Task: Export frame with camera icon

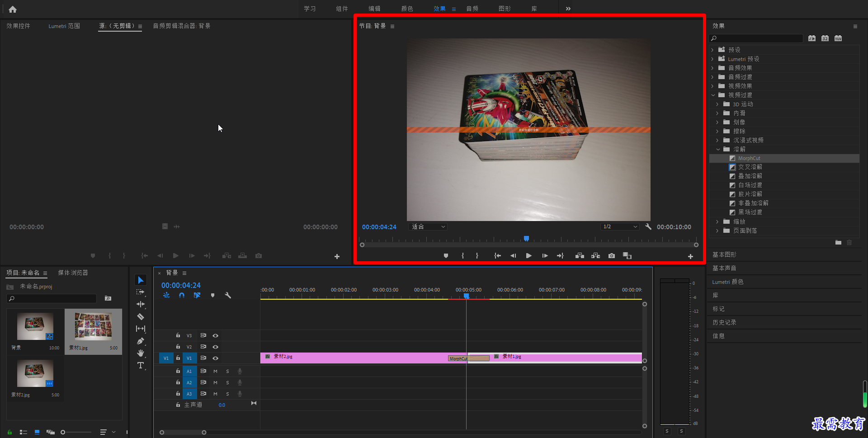Action: (x=612, y=256)
